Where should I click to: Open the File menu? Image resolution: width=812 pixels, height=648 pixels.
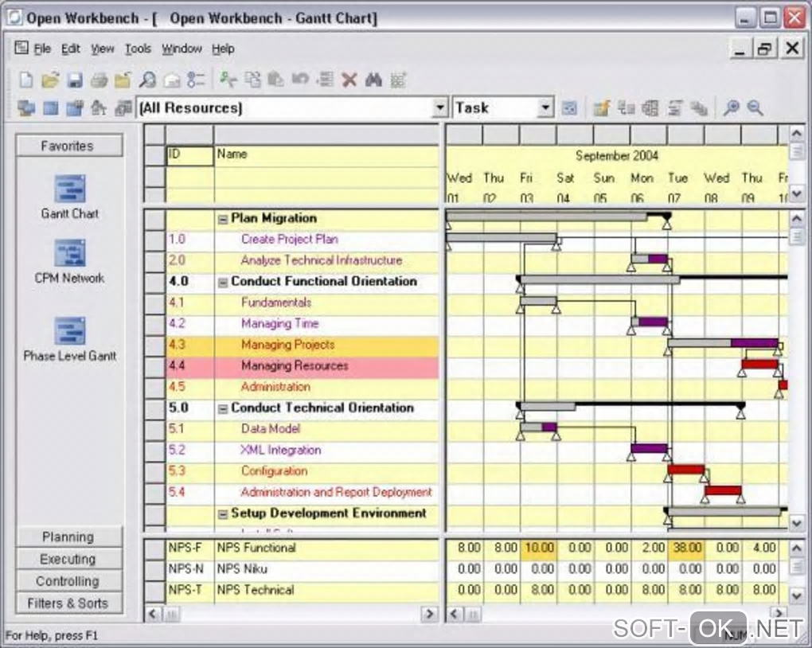(x=42, y=49)
